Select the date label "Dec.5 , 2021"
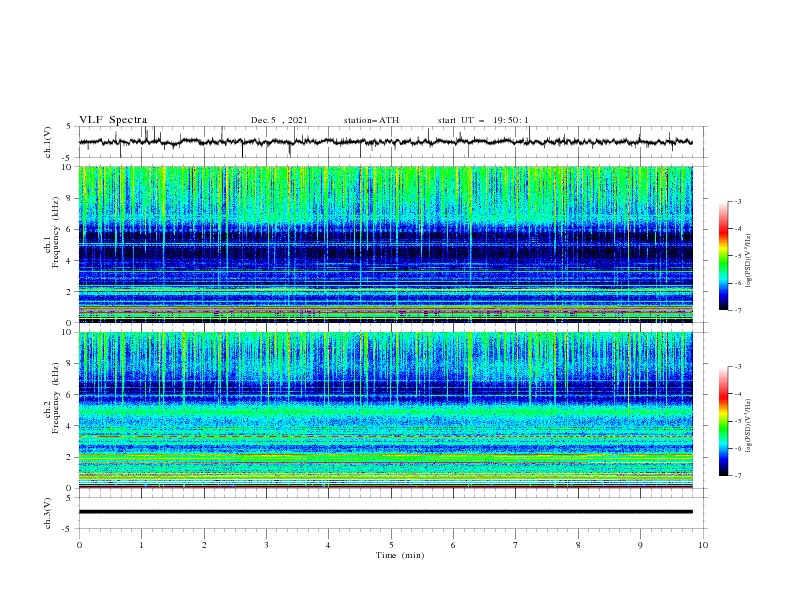792x612 pixels. [x=279, y=120]
